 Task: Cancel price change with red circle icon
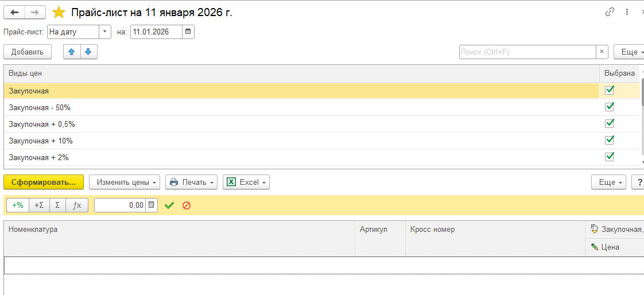tap(186, 205)
